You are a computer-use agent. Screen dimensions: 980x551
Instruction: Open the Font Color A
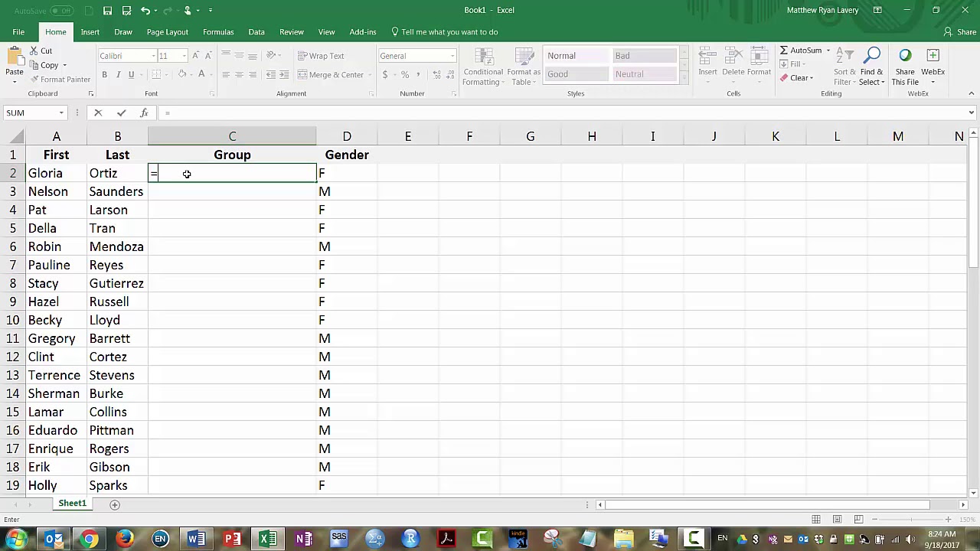(x=201, y=74)
